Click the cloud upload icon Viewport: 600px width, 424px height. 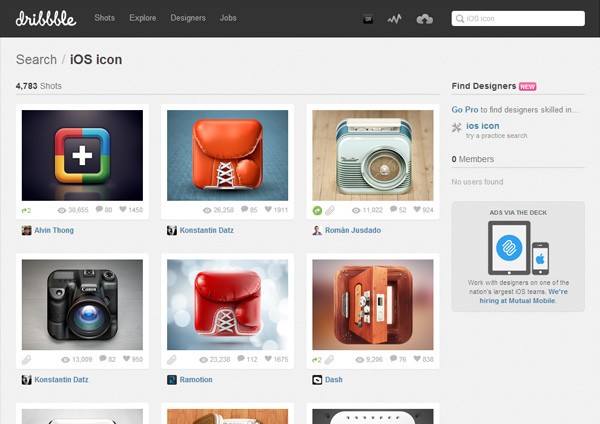(x=424, y=19)
